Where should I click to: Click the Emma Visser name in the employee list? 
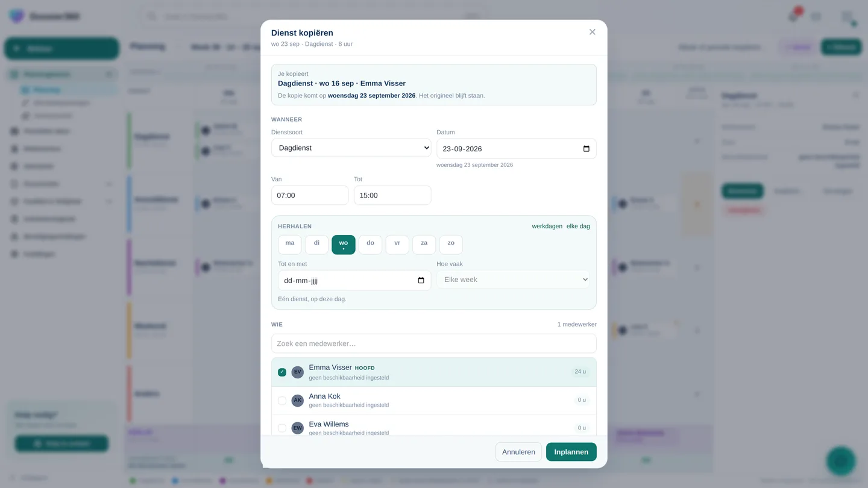coord(330,368)
